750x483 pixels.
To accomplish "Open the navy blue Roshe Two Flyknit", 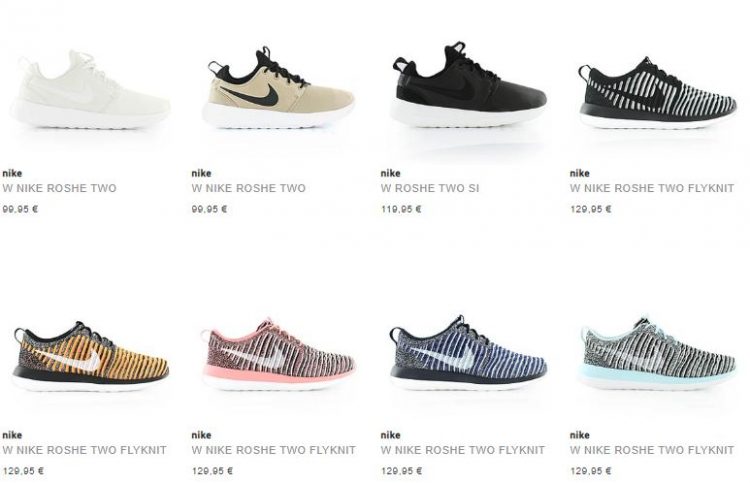I will [x=468, y=353].
